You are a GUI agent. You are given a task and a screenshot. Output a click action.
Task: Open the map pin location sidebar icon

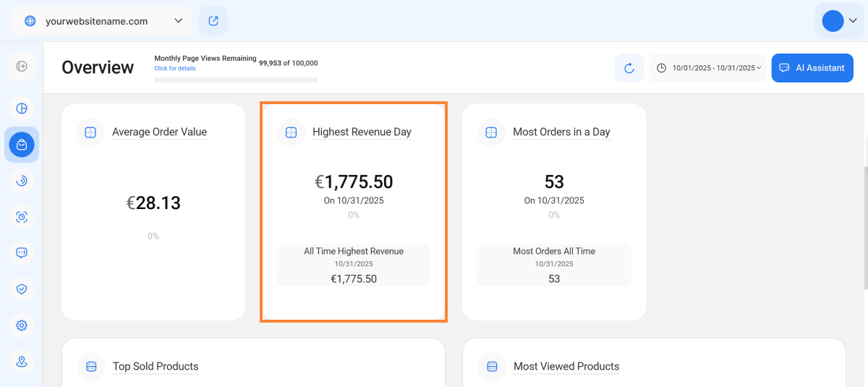[22, 361]
